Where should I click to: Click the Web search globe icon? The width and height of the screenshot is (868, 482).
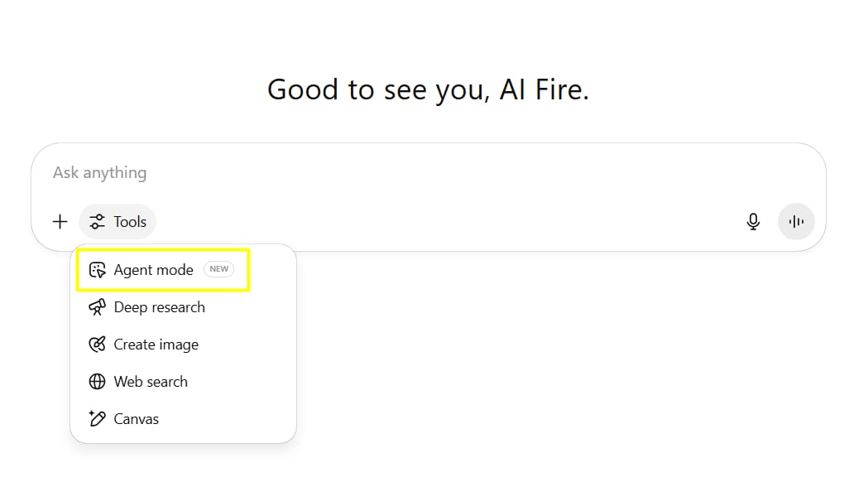coord(98,382)
